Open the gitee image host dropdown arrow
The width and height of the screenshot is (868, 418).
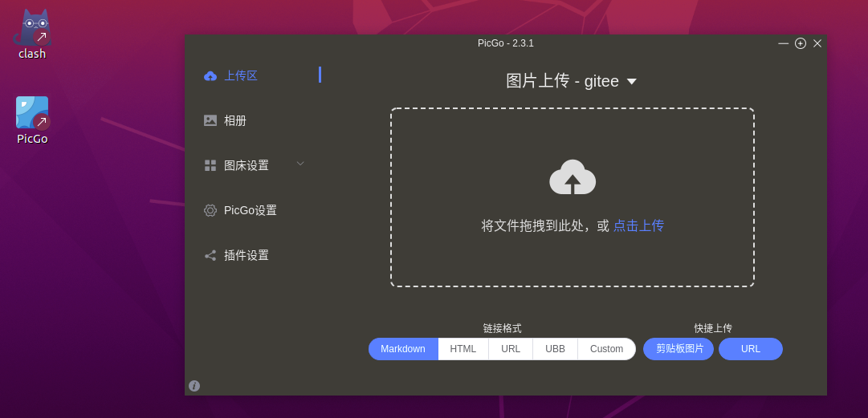(x=632, y=82)
